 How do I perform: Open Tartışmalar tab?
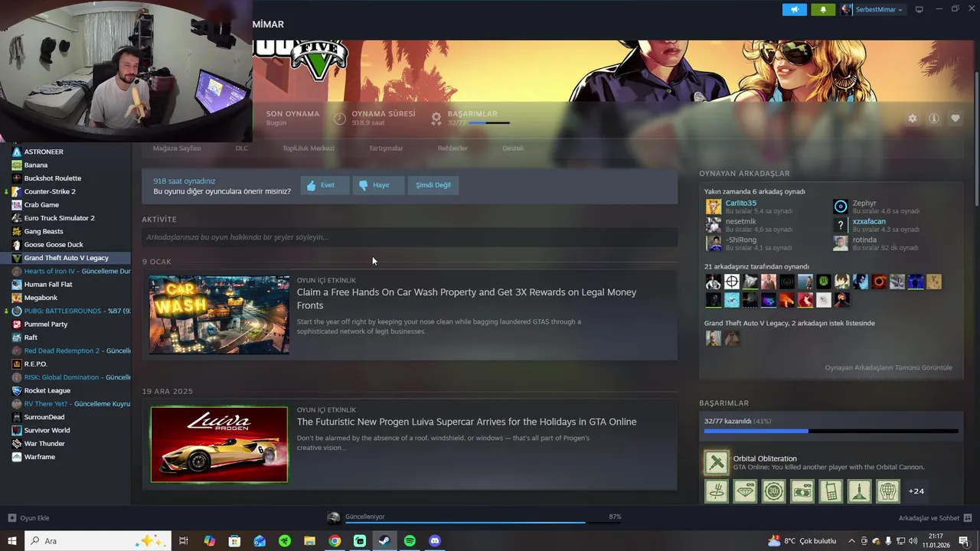(386, 148)
